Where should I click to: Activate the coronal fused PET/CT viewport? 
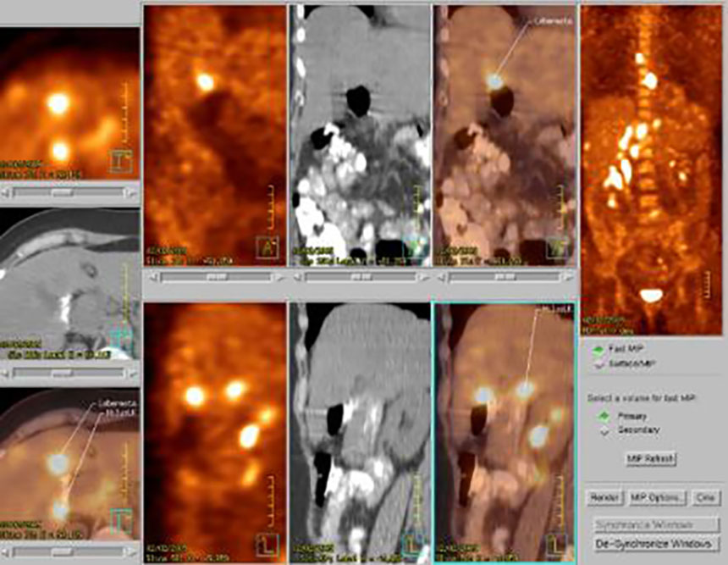pyautogui.click(x=505, y=136)
